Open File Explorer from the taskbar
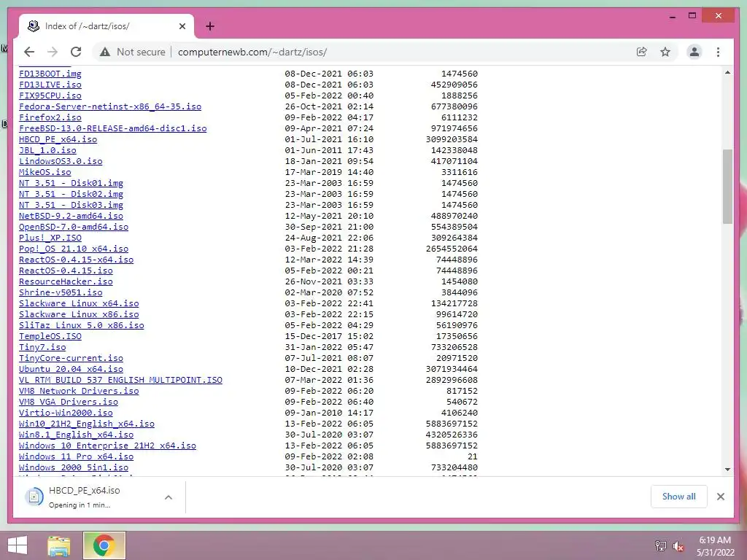 click(x=58, y=545)
